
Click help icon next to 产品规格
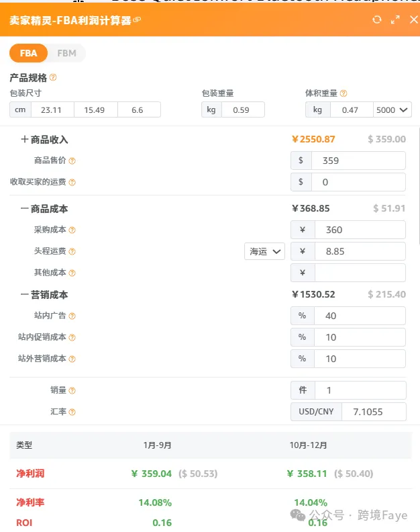pos(53,78)
